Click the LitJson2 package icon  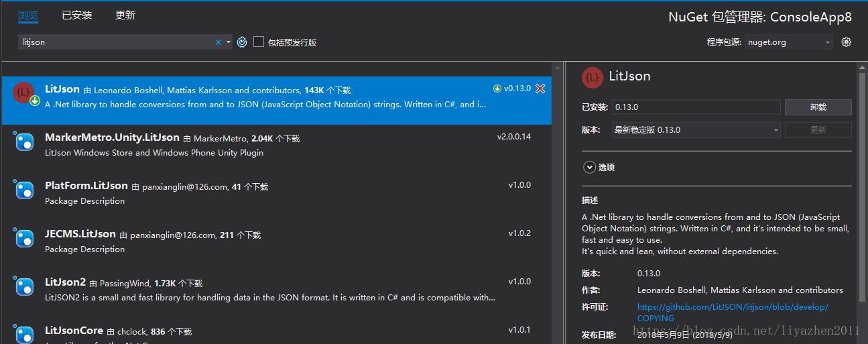pyautogui.click(x=24, y=286)
